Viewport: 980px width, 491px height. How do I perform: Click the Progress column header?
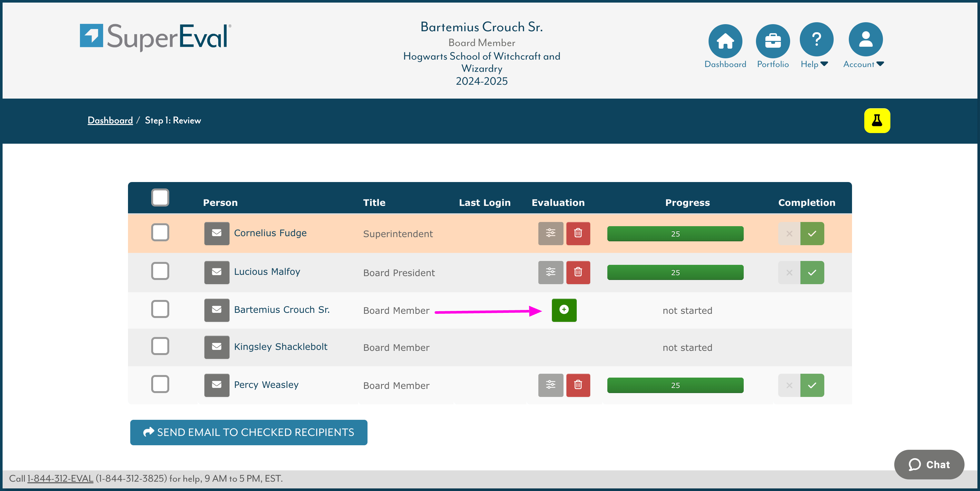tap(687, 203)
